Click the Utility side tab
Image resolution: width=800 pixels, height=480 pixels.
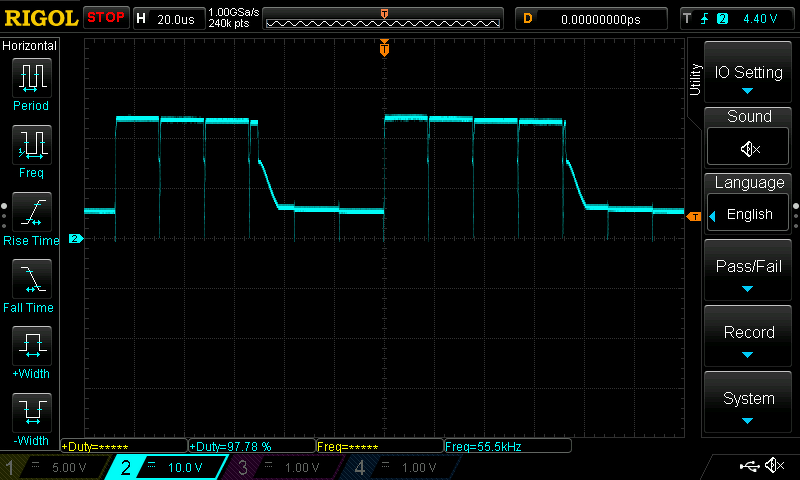click(695, 80)
